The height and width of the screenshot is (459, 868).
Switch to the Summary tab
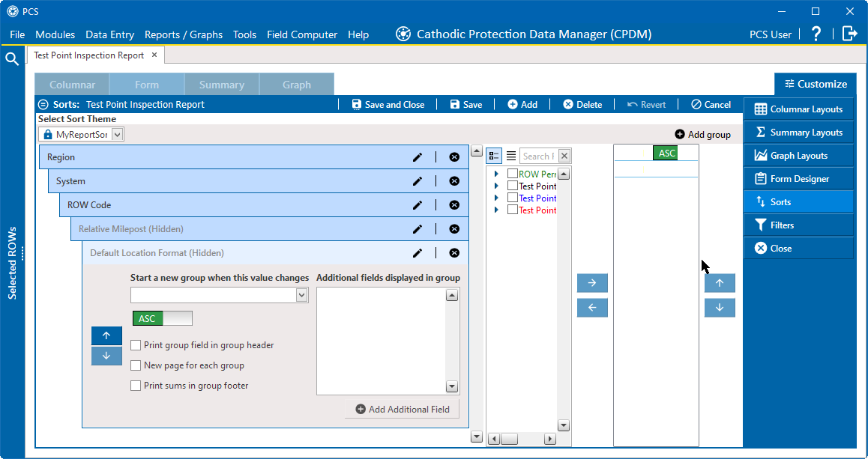[222, 84]
